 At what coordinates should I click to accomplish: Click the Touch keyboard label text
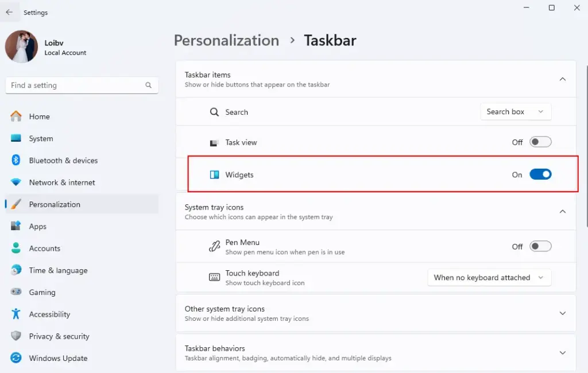253,273
